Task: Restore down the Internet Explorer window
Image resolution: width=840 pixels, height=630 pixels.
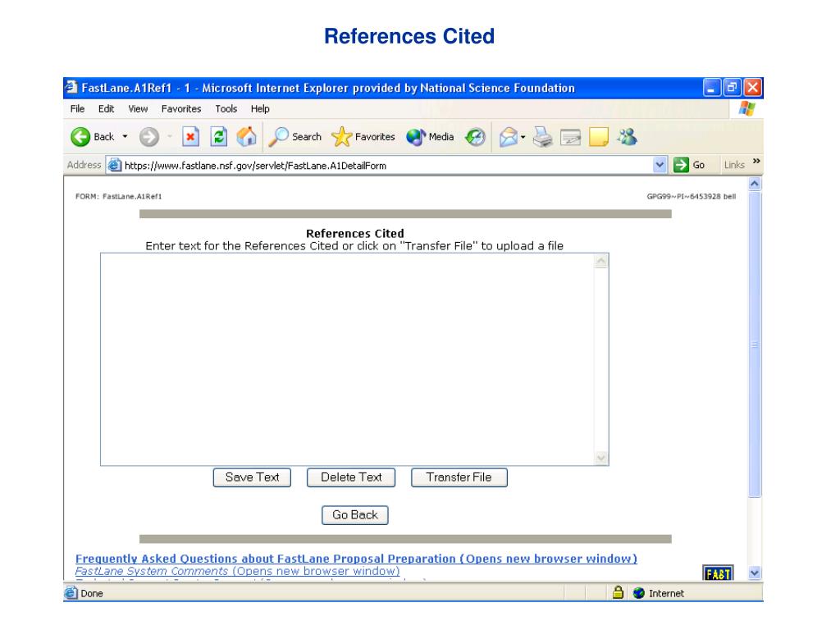Action: 732,87
